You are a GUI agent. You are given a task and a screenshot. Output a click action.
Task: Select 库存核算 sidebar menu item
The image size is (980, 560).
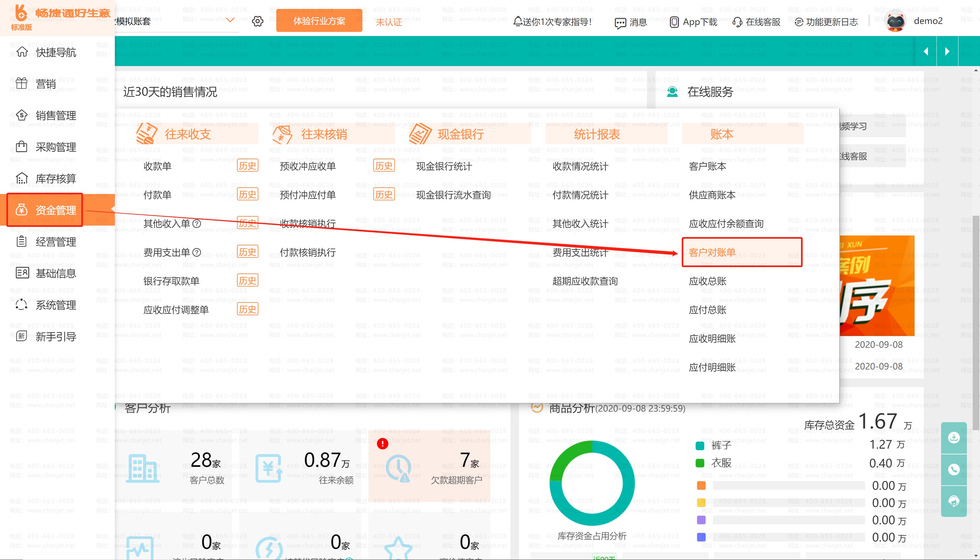pos(56,178)
